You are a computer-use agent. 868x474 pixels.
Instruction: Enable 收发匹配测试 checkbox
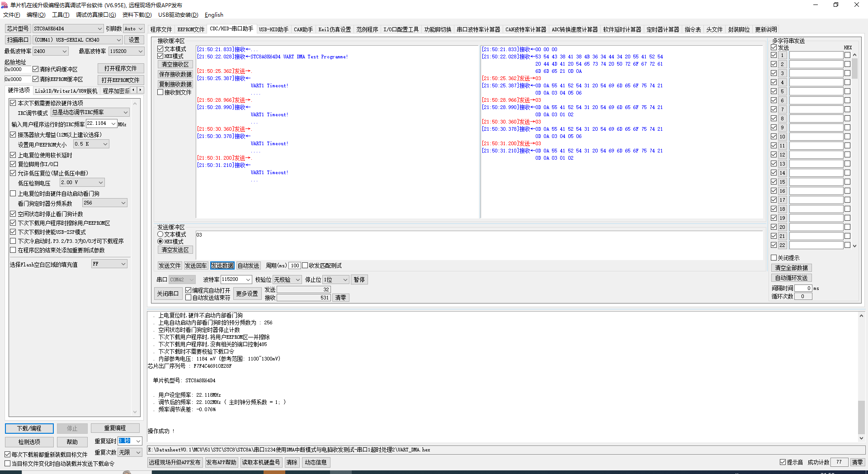coord(305,265)
